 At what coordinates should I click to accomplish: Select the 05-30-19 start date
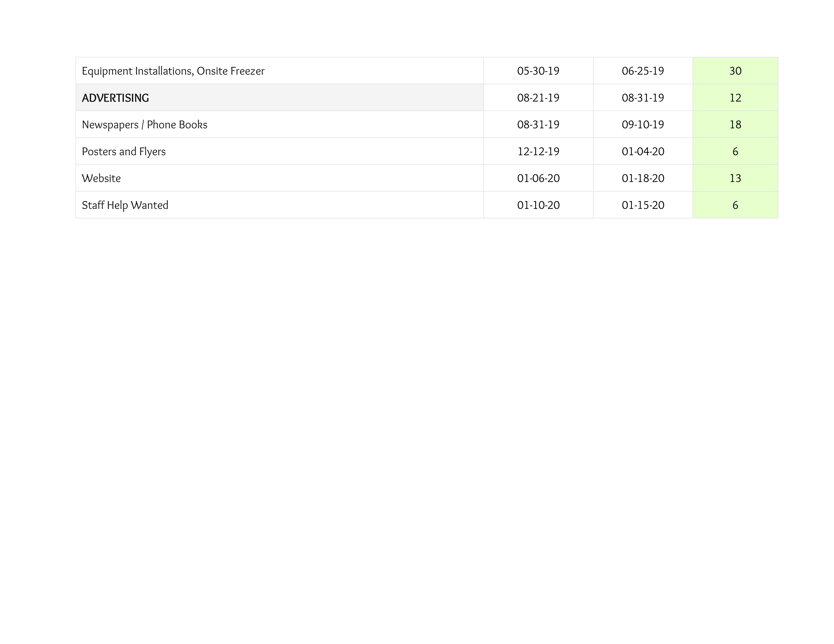(x=538, y=71)
